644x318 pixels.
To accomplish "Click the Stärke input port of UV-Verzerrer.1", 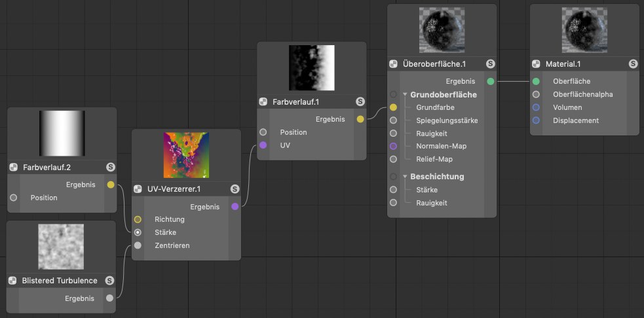I will click(138, 233).
